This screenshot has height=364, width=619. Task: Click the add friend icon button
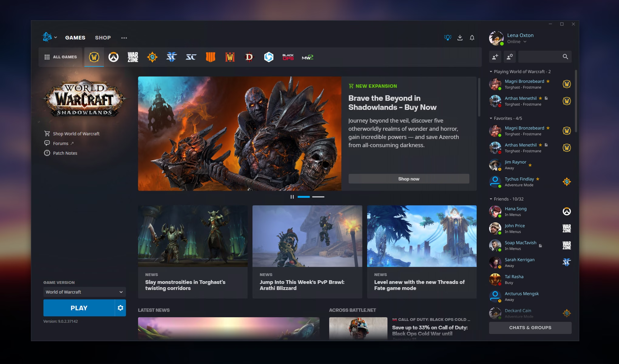(x=495, y=57)
